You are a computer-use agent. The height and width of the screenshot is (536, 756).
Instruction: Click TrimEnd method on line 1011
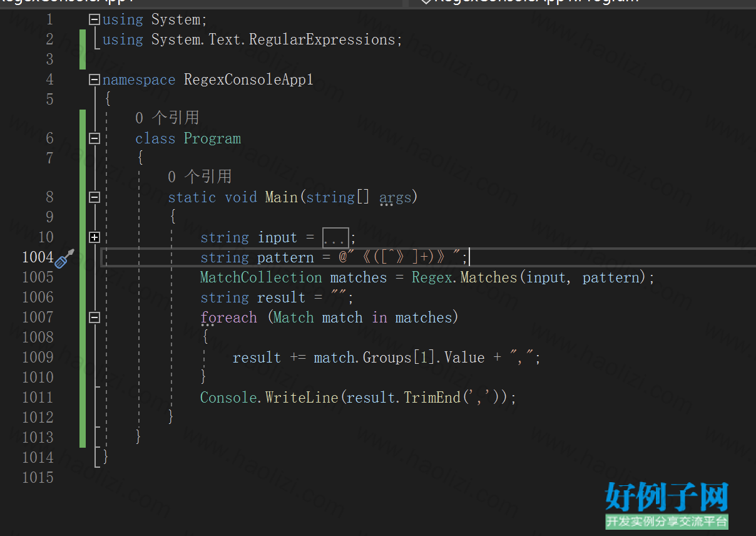(432, 398)
